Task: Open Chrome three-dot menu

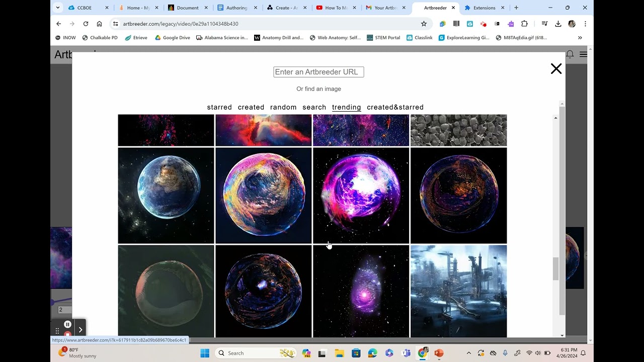Action: pos(585,24)
